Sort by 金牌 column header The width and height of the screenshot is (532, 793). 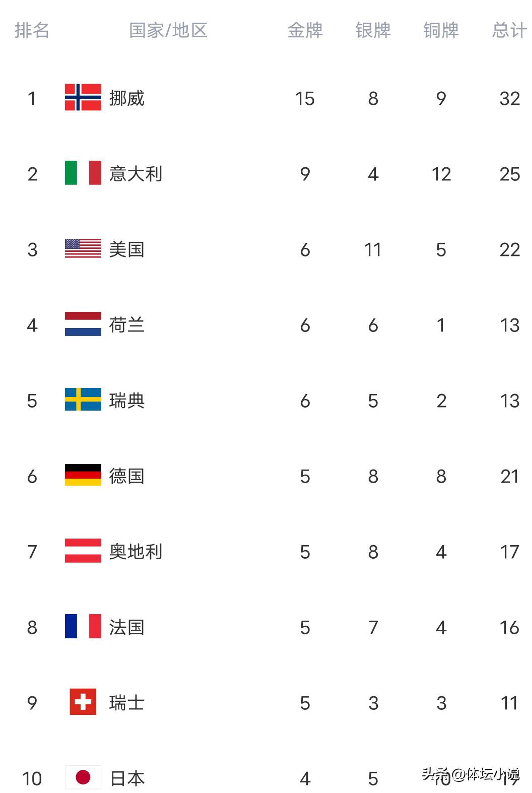pos(305,30)
